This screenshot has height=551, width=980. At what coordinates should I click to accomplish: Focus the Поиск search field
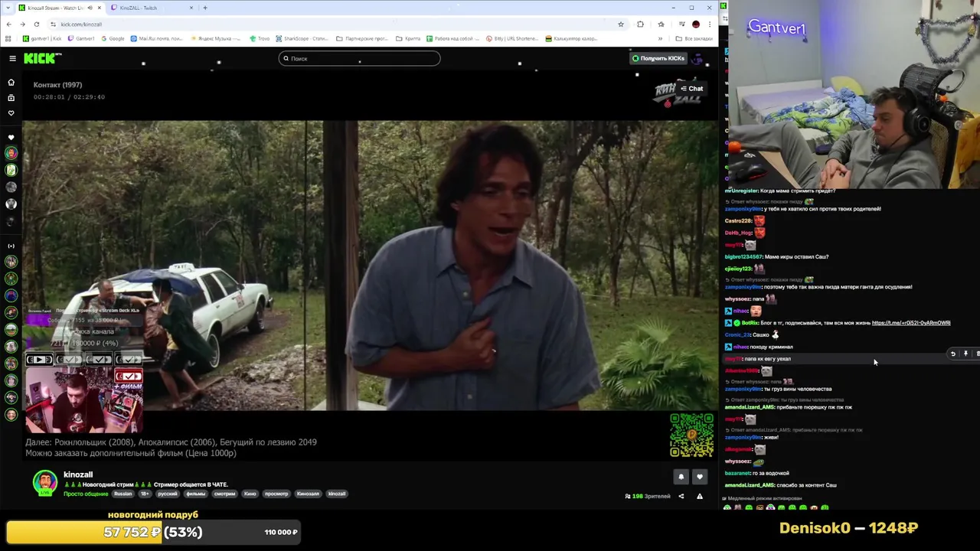point(359,58)
